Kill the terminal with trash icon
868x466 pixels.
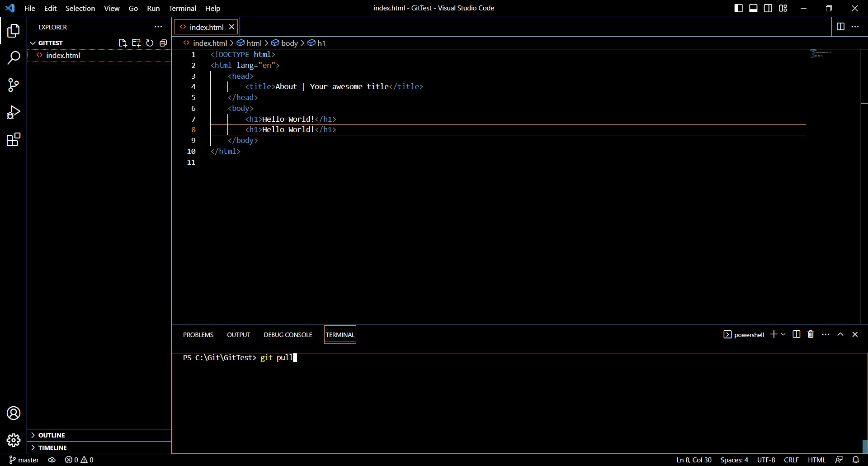(811, 334)
